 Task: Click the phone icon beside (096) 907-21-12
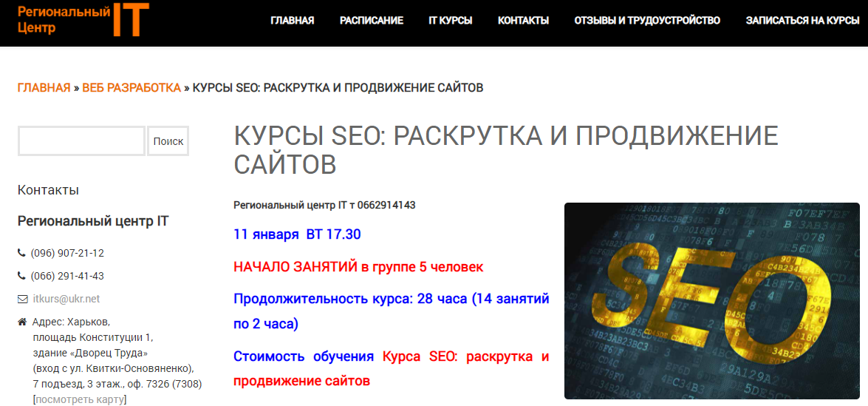click(x=21, y=253)
